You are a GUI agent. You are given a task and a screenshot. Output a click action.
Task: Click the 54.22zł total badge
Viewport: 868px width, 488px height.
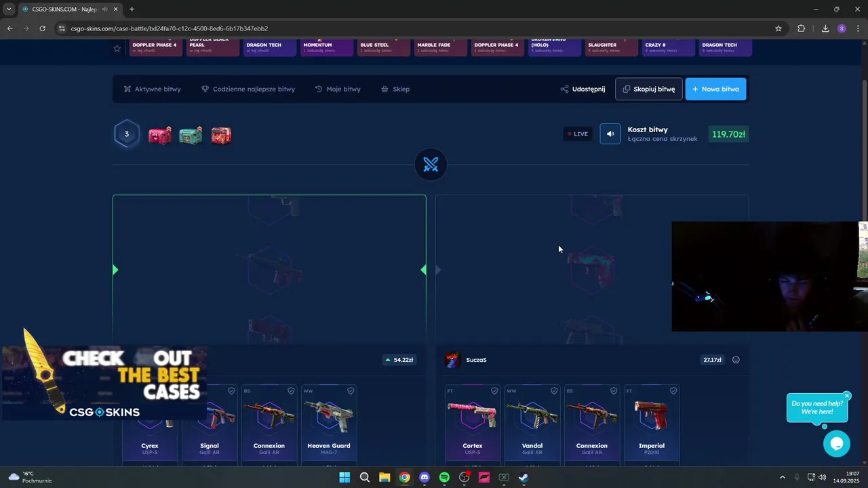click(x=399, y=360)
